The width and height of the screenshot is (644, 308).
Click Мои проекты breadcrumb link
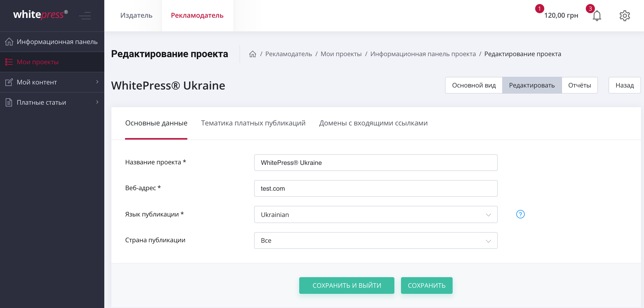pos(341,54)
